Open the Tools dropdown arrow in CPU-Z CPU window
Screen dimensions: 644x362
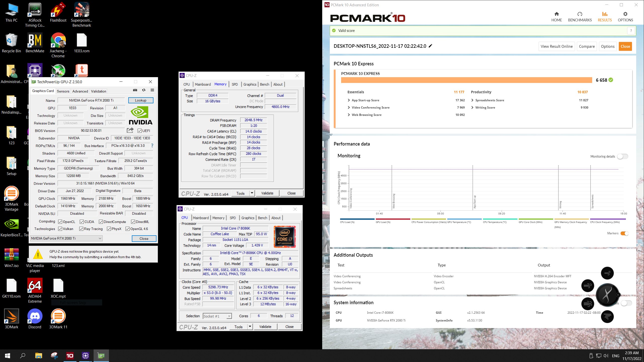tap(250, 327)
